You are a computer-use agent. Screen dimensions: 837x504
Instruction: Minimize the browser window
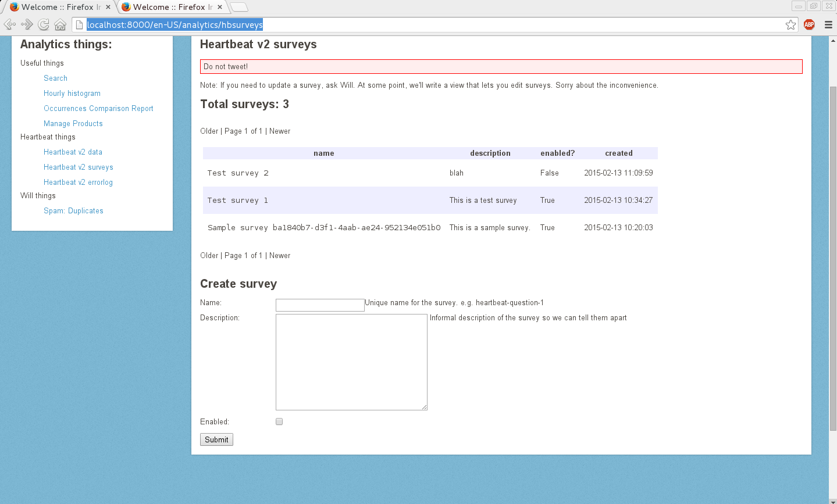[799, 6]
